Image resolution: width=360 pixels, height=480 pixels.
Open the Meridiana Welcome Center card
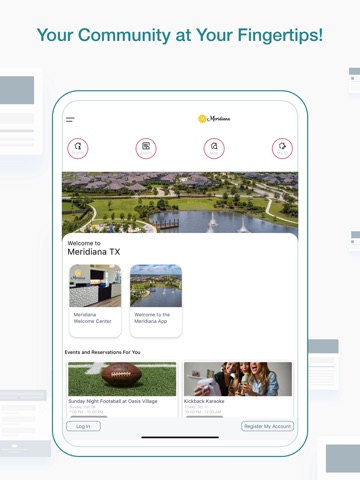95,300
